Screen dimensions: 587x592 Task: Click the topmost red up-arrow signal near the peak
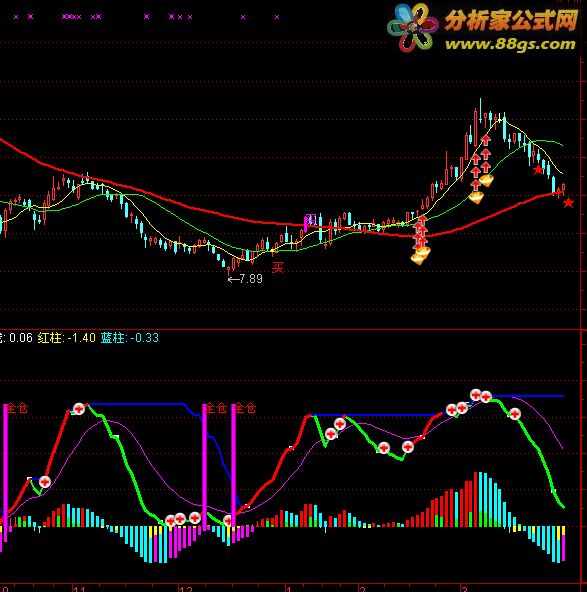[x=486, y=140]
